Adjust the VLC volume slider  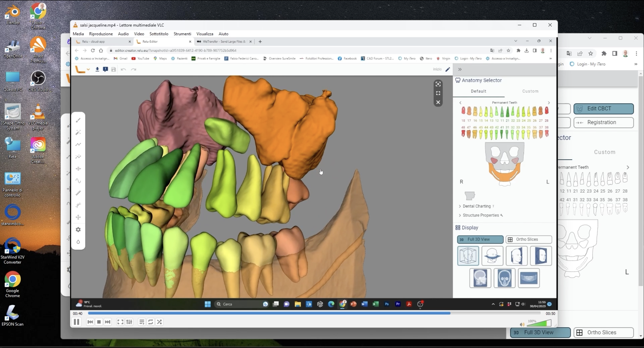click(539, 323)
